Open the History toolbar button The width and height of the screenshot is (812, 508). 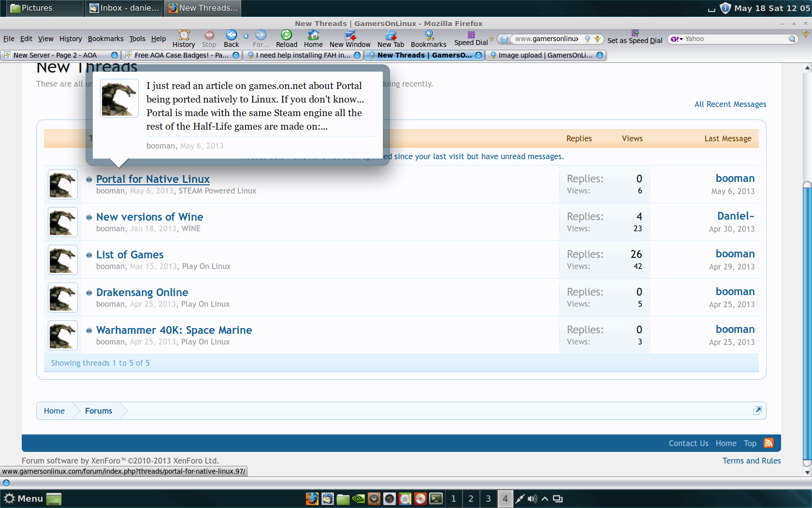184,39
